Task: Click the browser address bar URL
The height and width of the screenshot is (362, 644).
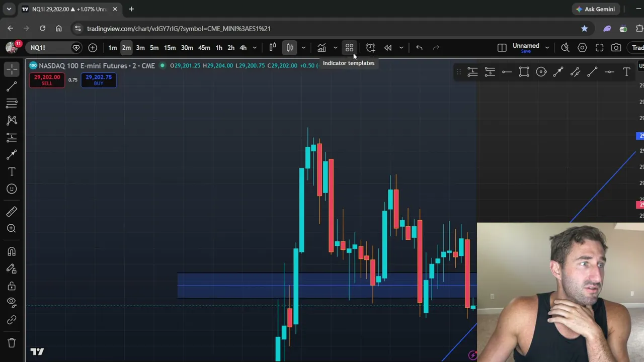Action: [x=179, y=29]
